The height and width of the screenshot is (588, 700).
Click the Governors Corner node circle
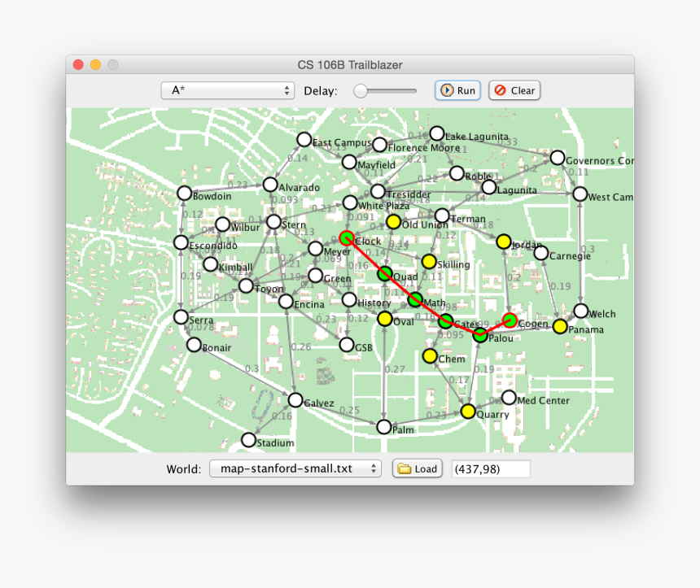[x=558, y=158]
